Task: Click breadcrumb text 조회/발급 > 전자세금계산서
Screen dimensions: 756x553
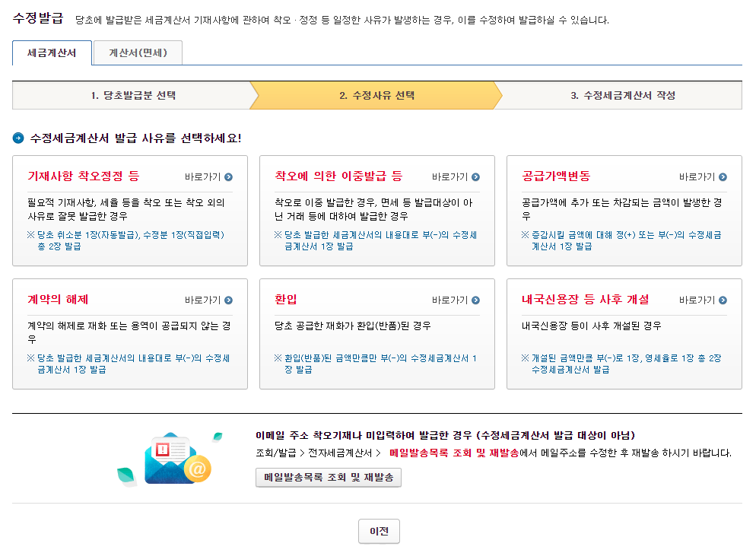Action: point(318,453)
